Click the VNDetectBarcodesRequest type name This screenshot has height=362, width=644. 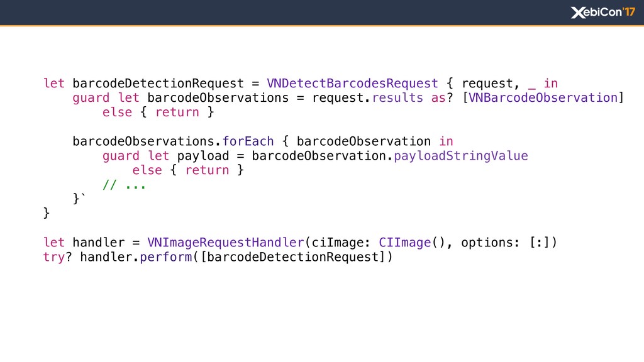(352, 84)
